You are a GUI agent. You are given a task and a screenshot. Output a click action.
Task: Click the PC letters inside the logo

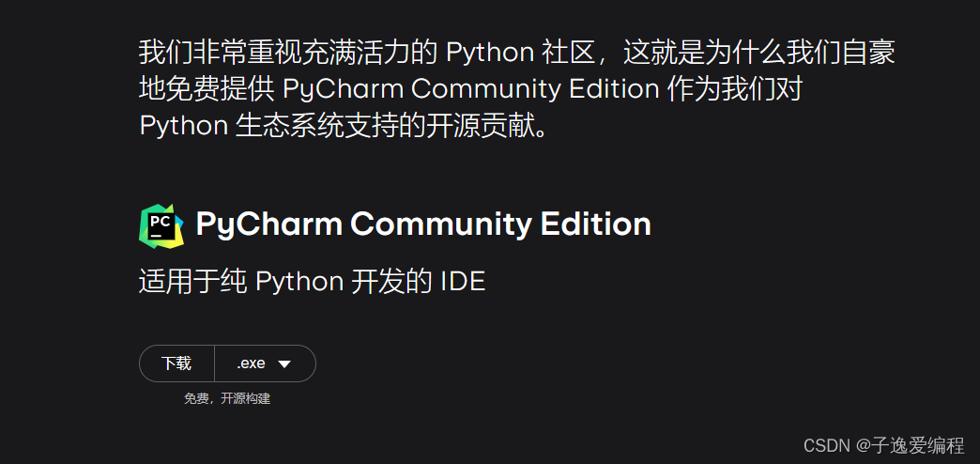[161, 221]
